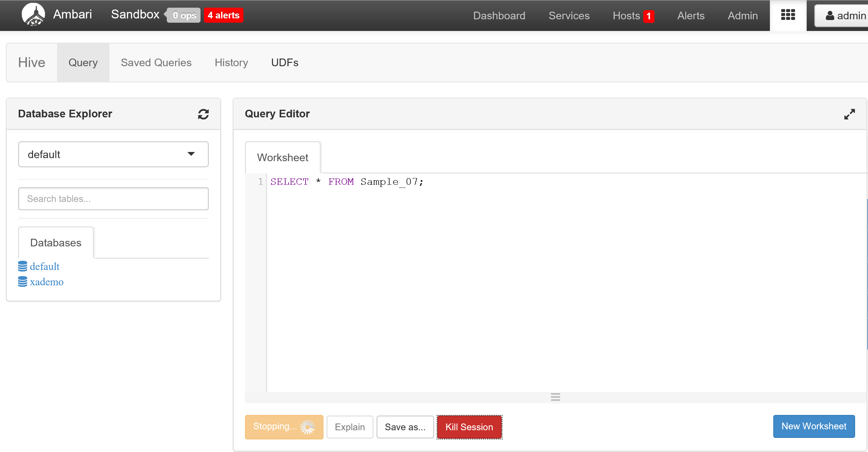The height and width of the screenshot is (452, 868).
Task: Open the 4 alerts badge
Action: point(223,15)
